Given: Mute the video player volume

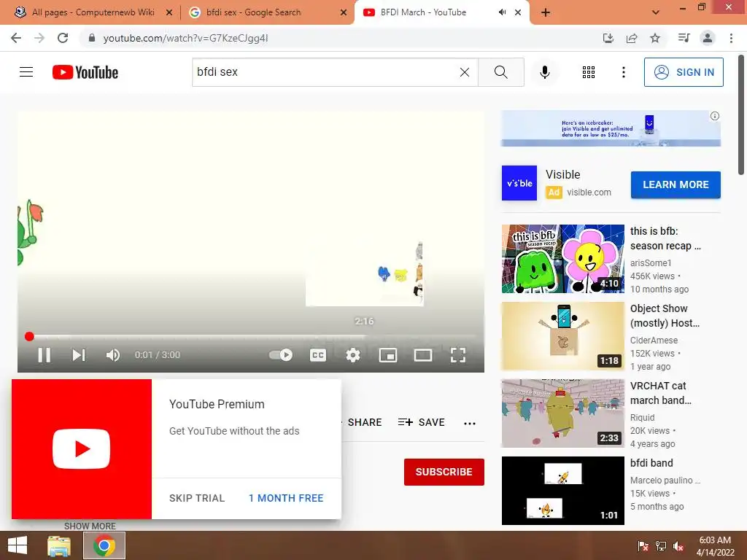Looking at the screenshot, I should 113,355.
